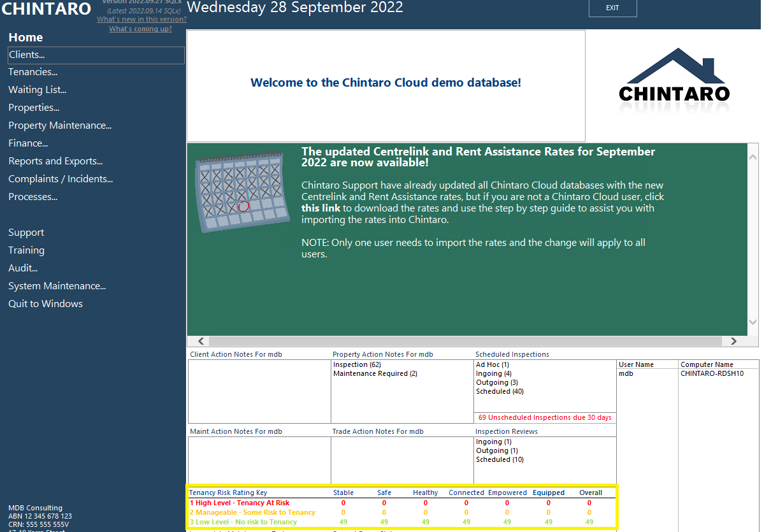Select "Scheduled (40)" inspections entry
Viewport: 764px width, 532px height.
coord(500,391)
